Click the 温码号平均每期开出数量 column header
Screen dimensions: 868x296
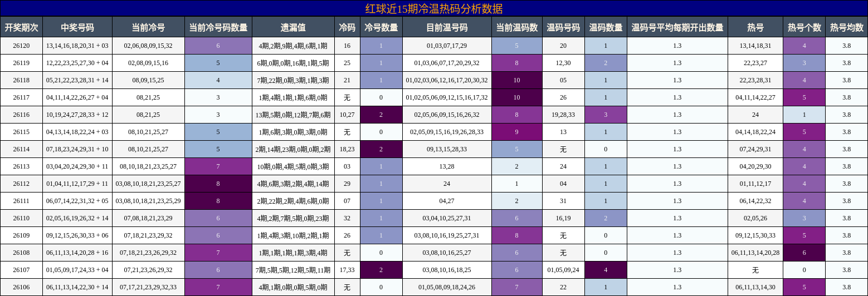[x=677, y=27]
